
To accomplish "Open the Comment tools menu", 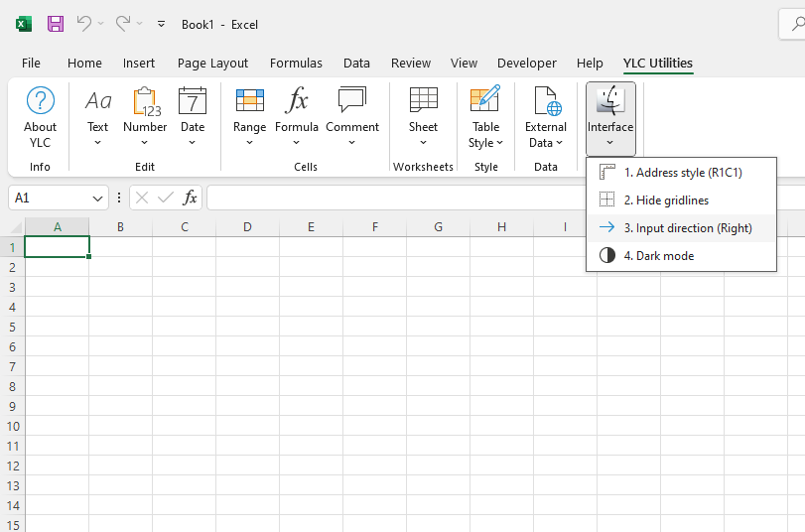I will coord(352,114).
